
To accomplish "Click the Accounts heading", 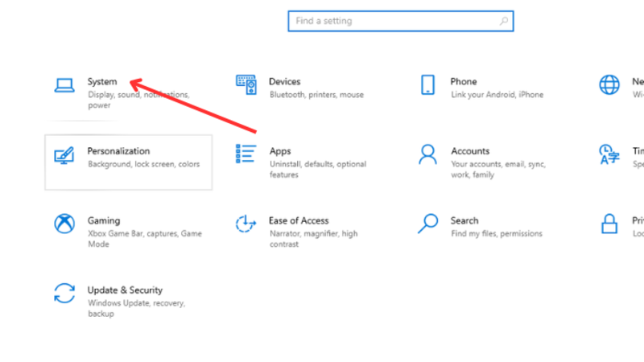I will pyautogui.click(x=470, y=151).
